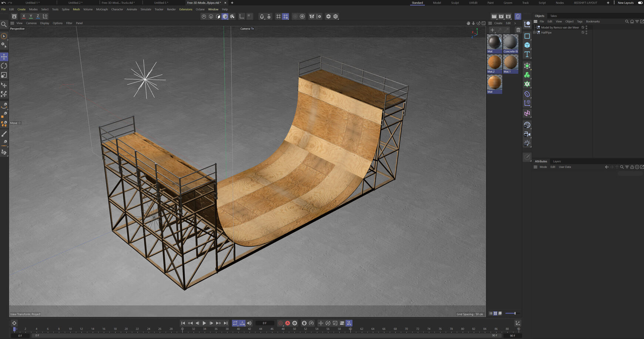
Task: Render to Picture Viewer icon
Action: (x=501, y=16)
